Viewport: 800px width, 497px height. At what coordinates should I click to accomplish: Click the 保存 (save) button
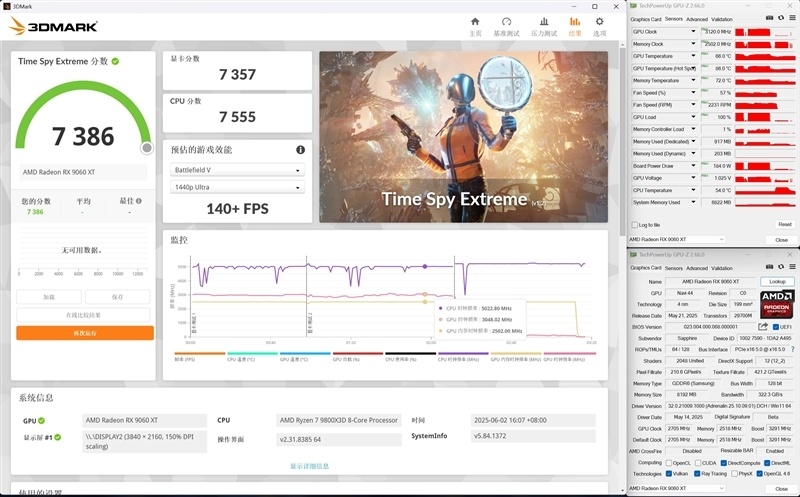(117, 297)
